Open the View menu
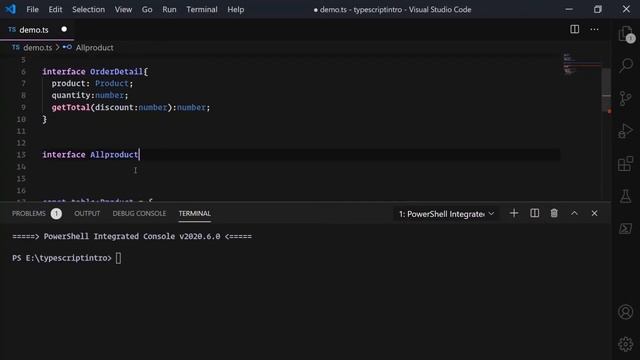This screenshot has width=640, height=360. coord(123,9)
